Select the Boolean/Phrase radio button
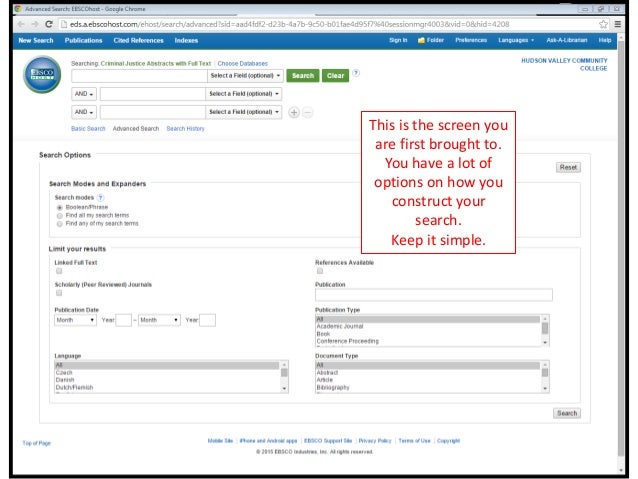This screenshot has height=479, width=638. tap(59, 208)
